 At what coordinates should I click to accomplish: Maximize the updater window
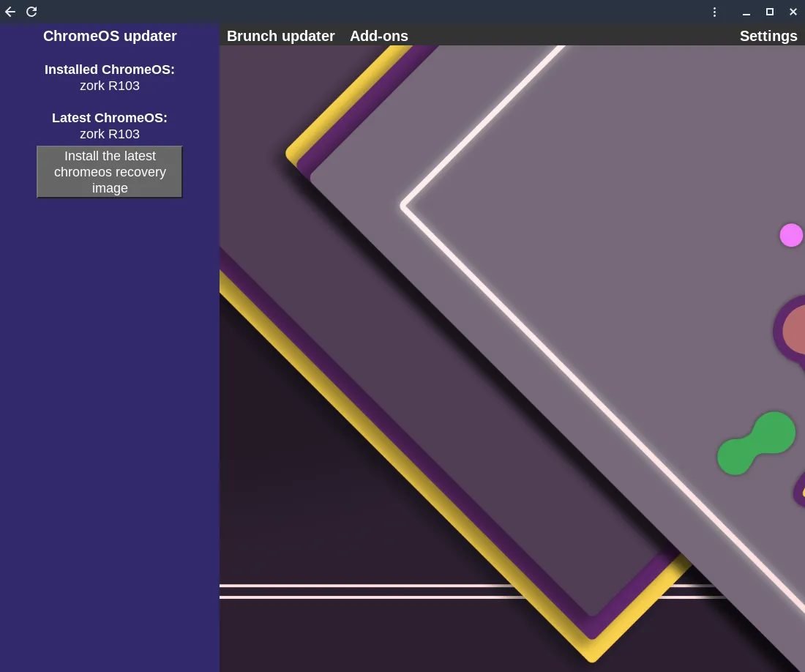coord(769,12)
